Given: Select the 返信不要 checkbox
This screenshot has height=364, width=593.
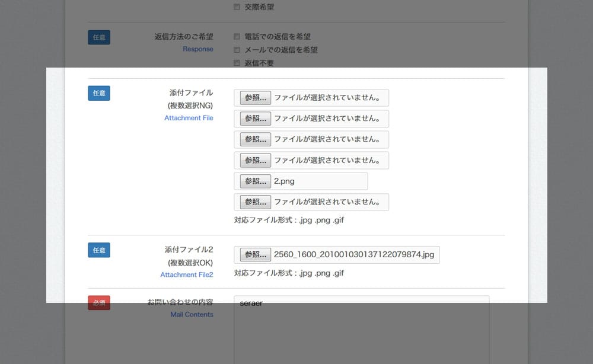Looking at the screenshot, I should (x=237, y=63).
